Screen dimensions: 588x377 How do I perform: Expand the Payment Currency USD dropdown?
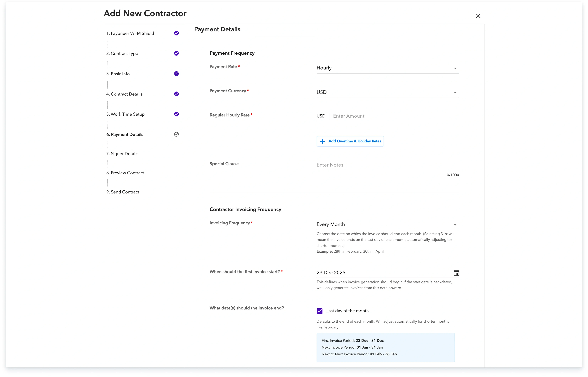point(387,92)
